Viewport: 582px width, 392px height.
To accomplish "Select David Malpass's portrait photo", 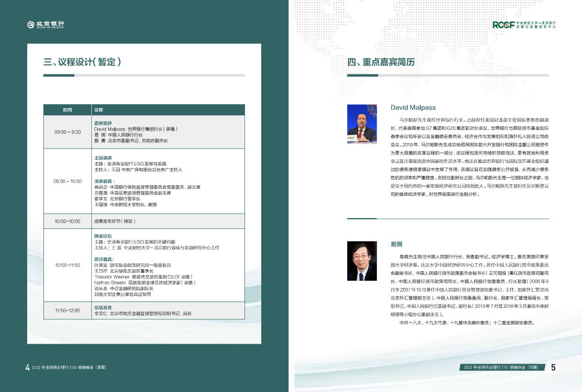I will 362,124.
